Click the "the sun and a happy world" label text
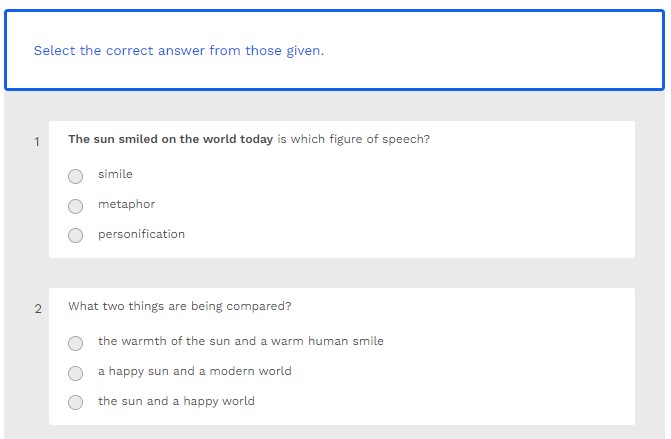This screenshot has width=671, height=439. [x=176, y=401]
